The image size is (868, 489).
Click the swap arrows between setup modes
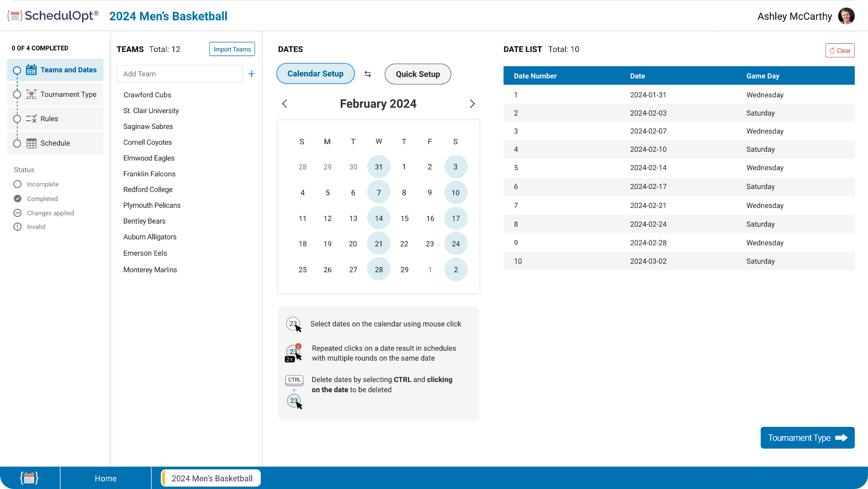tap(368, 74)
